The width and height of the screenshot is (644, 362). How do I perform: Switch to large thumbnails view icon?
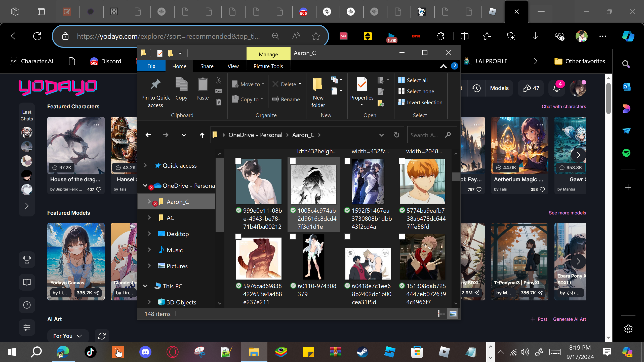tap(453, 314)
